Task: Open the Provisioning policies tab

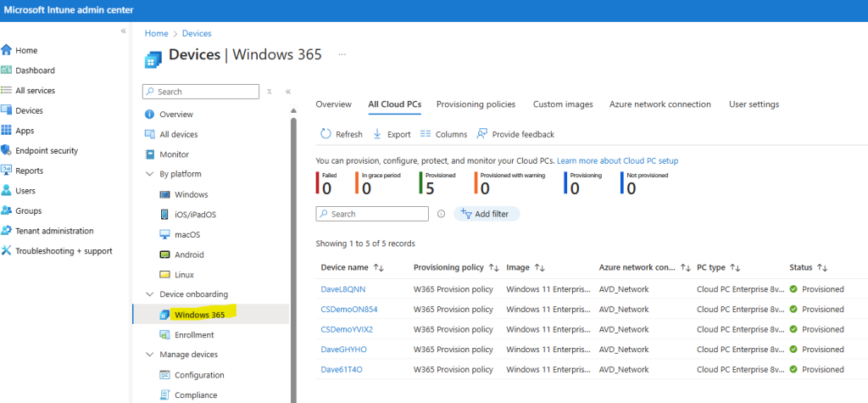Action: tap(476, 104)
